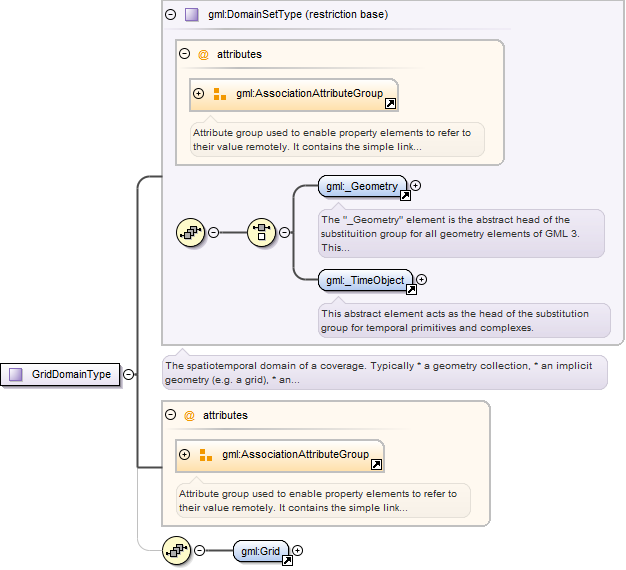The height and width of the screenshot is (570, 626).
Task: Click the upper gml:AssociationAttributeGroup reference arrow
Action: click(390, 103)
